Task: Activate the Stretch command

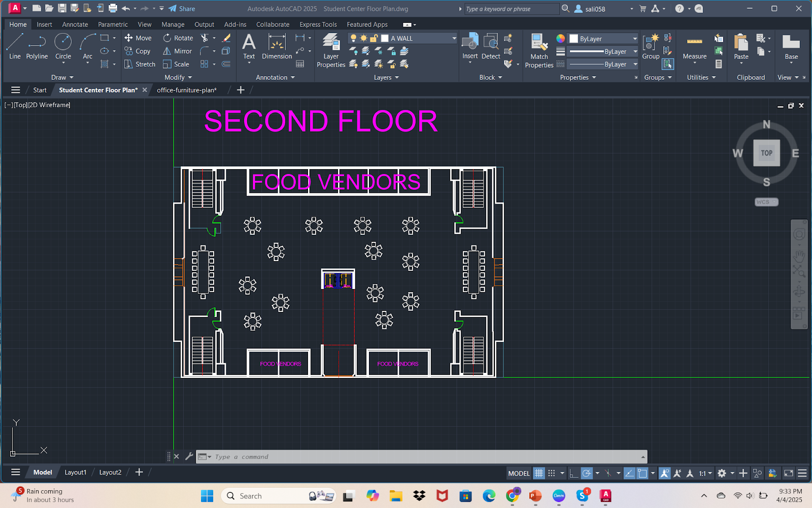Action: coord(140,65)
